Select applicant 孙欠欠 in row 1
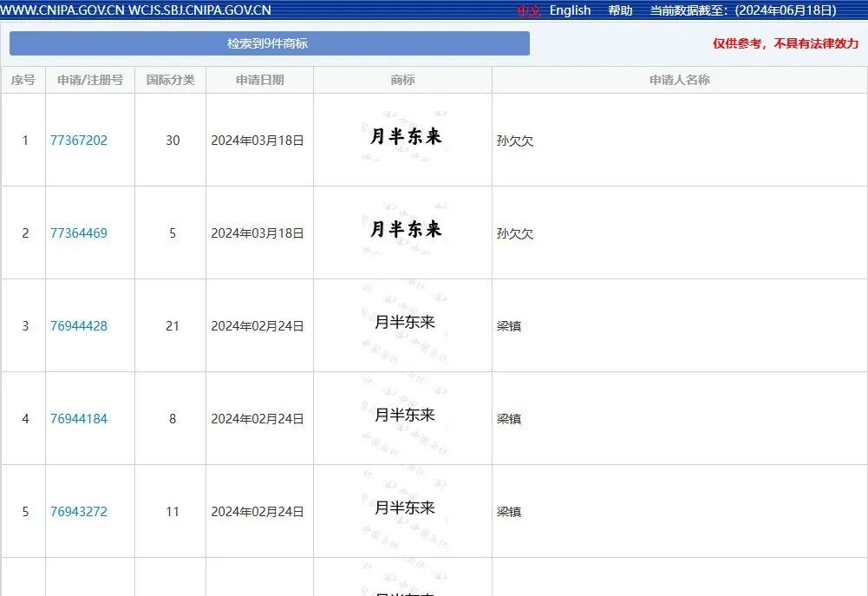Viewport: 868px width, 596px height. pos(515,141)
